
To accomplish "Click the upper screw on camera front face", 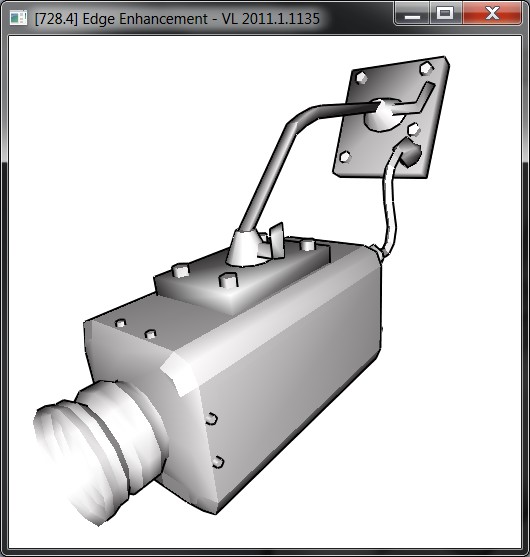I will click(x=211, y=418).
